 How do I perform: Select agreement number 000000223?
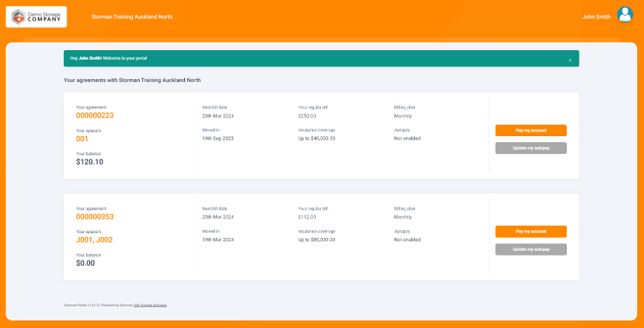pyautogui.click(x=95, y=116)
